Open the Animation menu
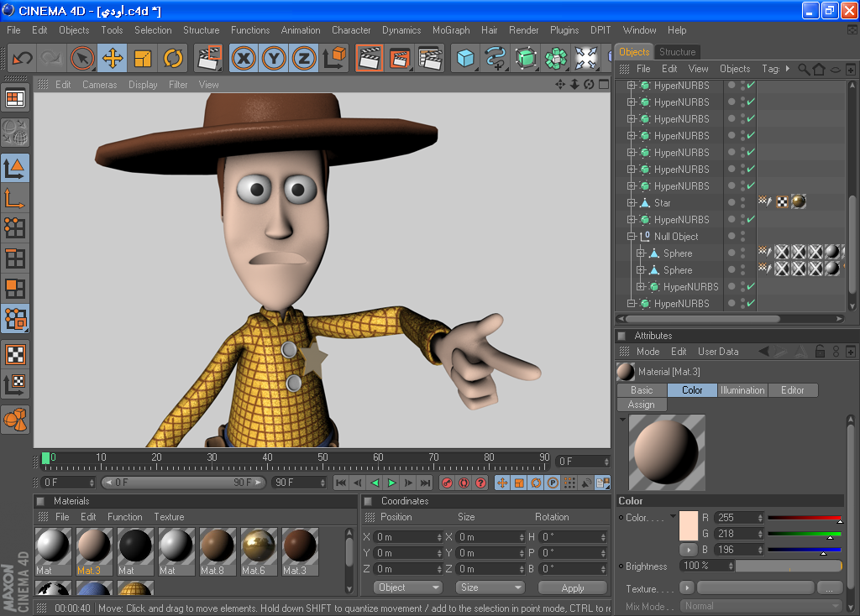860x616 pixels. pos(301,30)
